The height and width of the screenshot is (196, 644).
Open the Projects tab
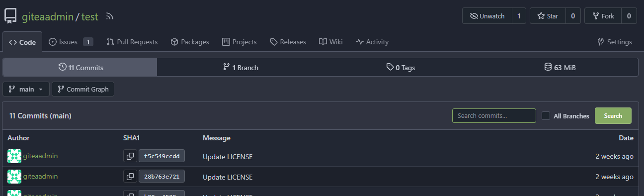tap(240, 42)
